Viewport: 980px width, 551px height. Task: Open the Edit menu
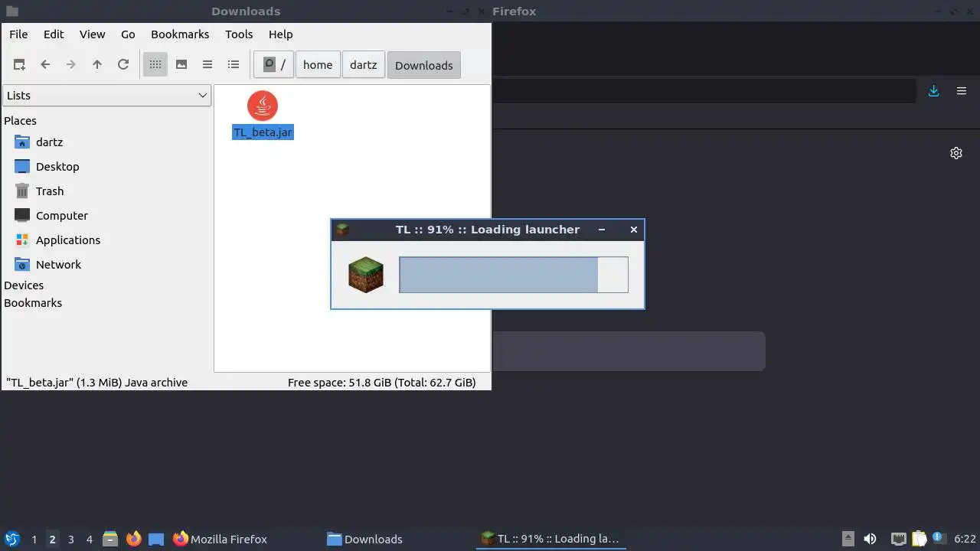click(54, 34)
